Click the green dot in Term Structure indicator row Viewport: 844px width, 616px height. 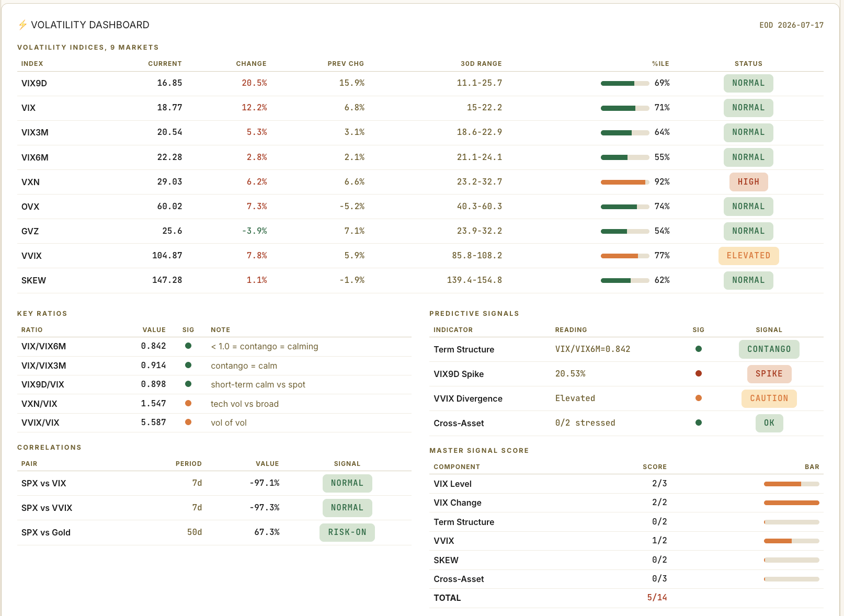pos(699,349)
